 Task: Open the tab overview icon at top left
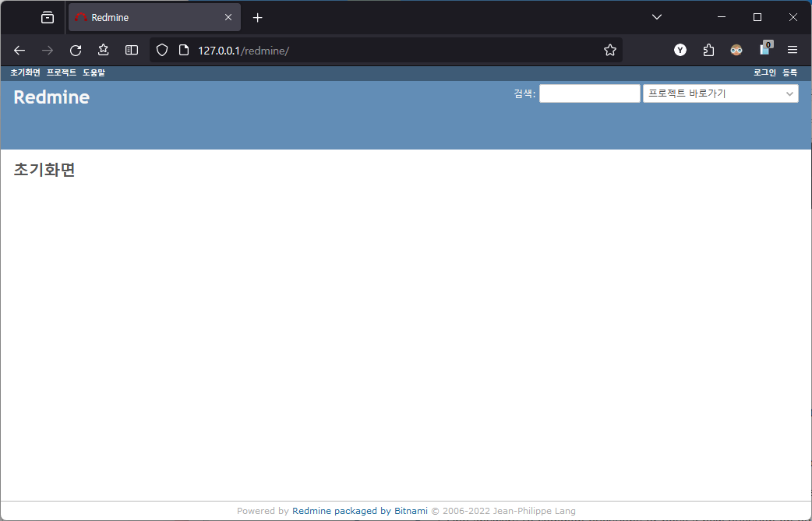48,18
